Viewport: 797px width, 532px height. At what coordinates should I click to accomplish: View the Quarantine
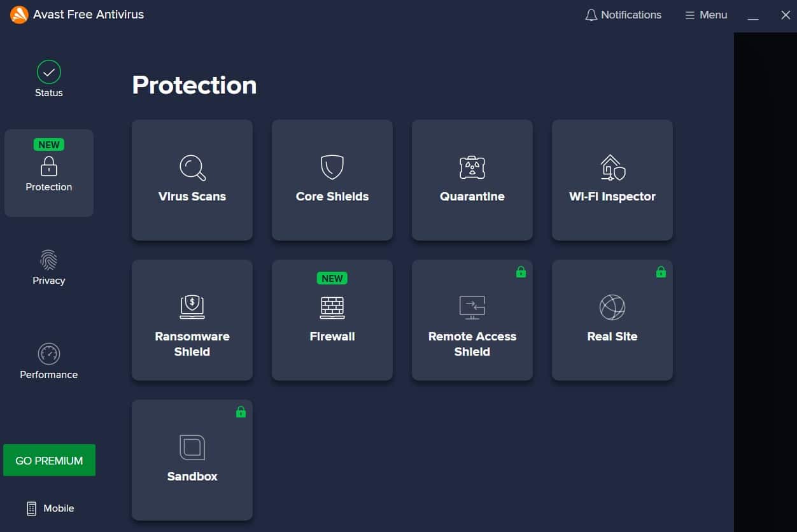click(472, 180)
